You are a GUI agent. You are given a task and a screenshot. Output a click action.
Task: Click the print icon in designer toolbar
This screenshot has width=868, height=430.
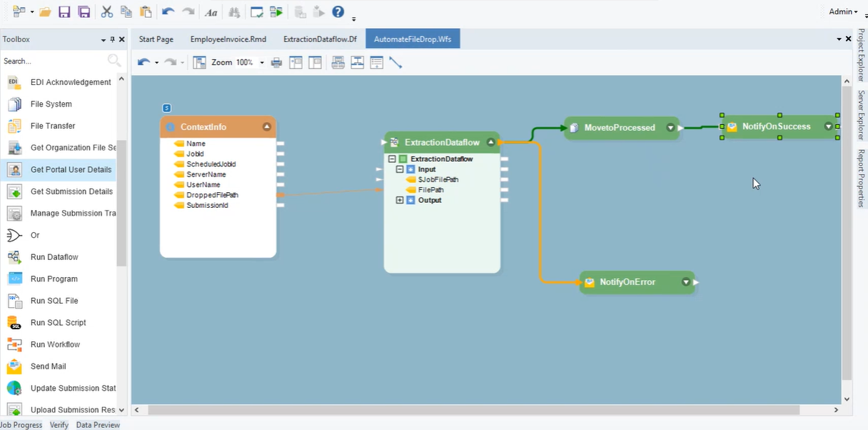point(276,63)
